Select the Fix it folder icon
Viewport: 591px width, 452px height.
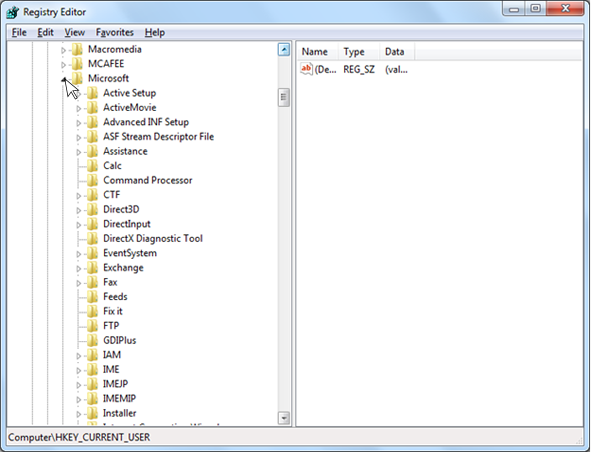click(92, 311)
